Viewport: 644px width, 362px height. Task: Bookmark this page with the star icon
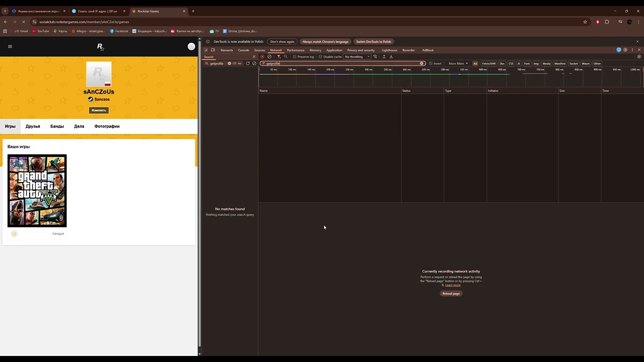click(585, 22)
